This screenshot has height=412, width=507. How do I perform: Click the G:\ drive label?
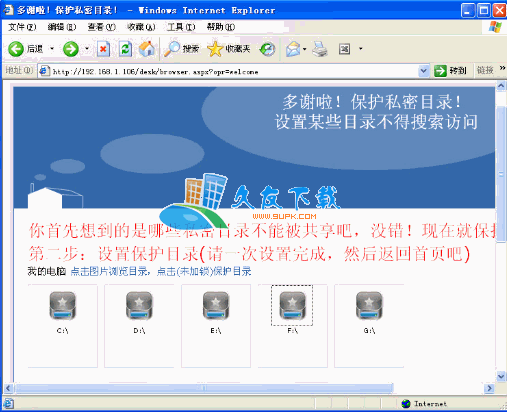pyautogui.click(x=369, y=331)
